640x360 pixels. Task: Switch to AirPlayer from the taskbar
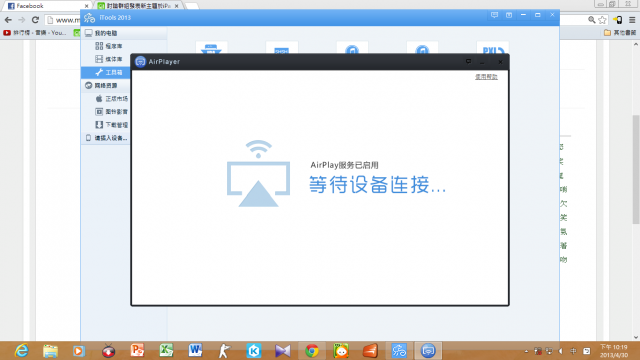428,351
